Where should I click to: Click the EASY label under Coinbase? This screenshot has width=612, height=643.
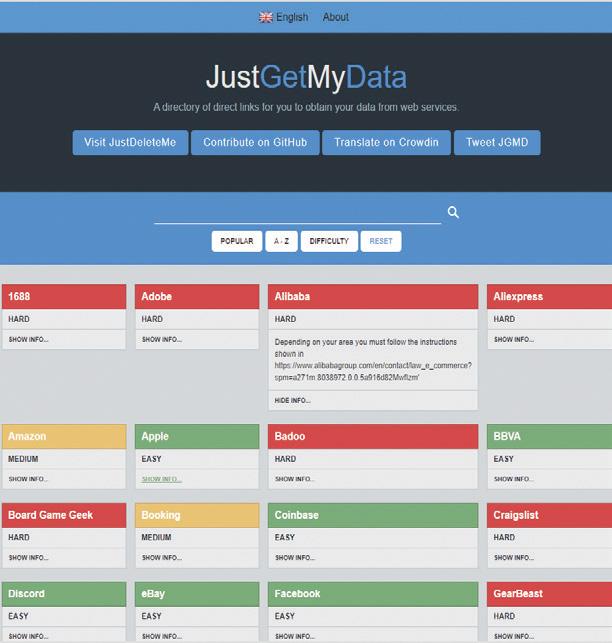coord(285,537)
